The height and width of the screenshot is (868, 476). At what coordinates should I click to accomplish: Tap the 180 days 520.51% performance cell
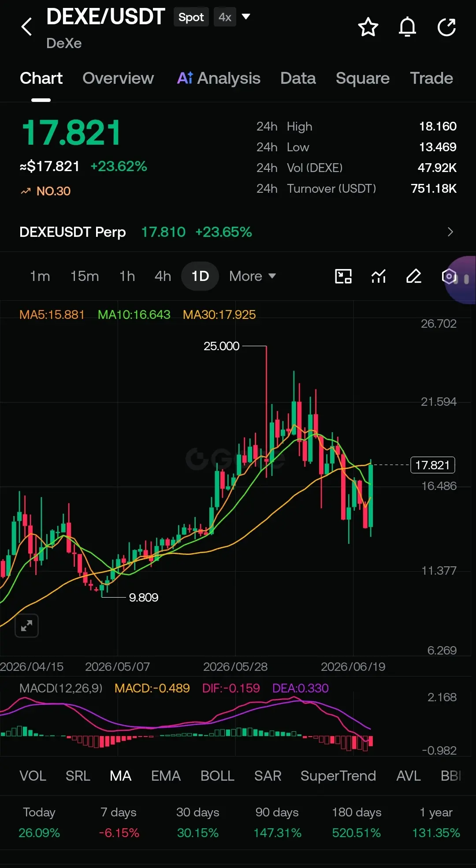click(x=357, y=823)
